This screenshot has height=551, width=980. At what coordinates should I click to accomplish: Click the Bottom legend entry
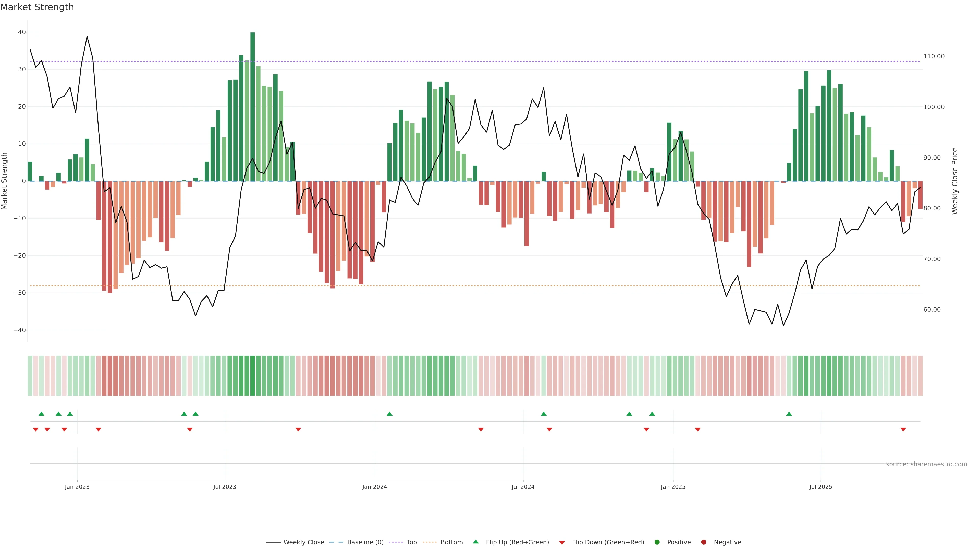443,542
